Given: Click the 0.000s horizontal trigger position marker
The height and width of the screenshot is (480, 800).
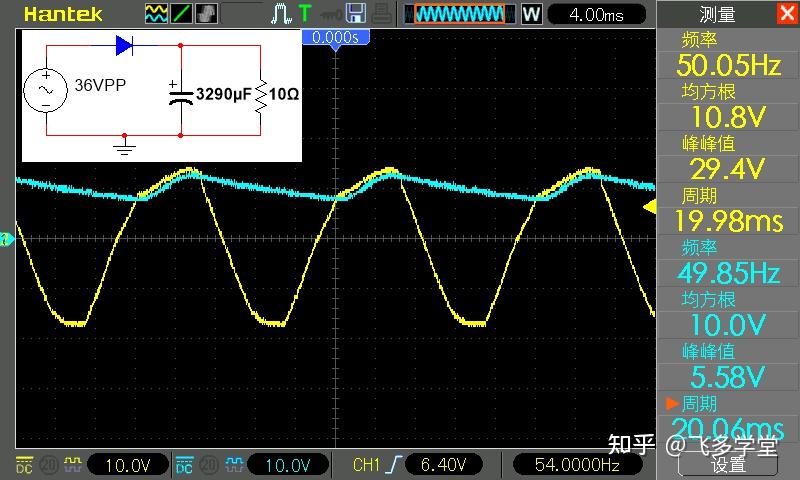Looking at the screenshot, I should click(x=335, y=38).
